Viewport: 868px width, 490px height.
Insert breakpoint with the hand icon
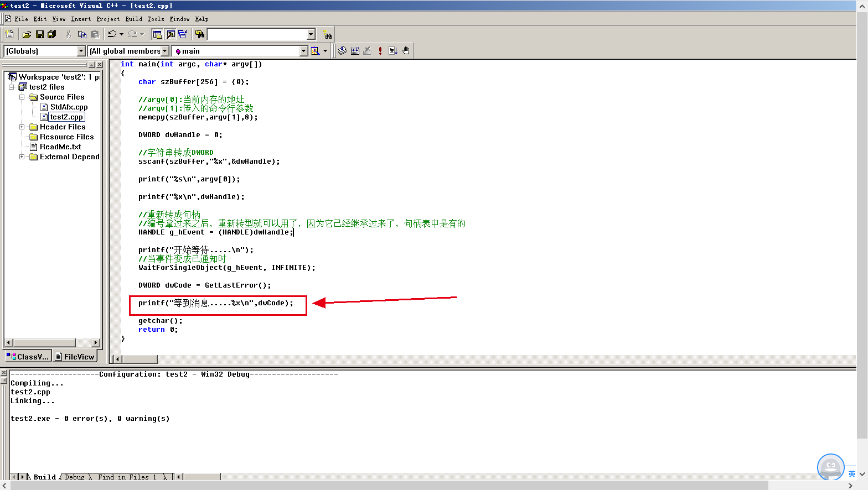[x=406, y=51]
